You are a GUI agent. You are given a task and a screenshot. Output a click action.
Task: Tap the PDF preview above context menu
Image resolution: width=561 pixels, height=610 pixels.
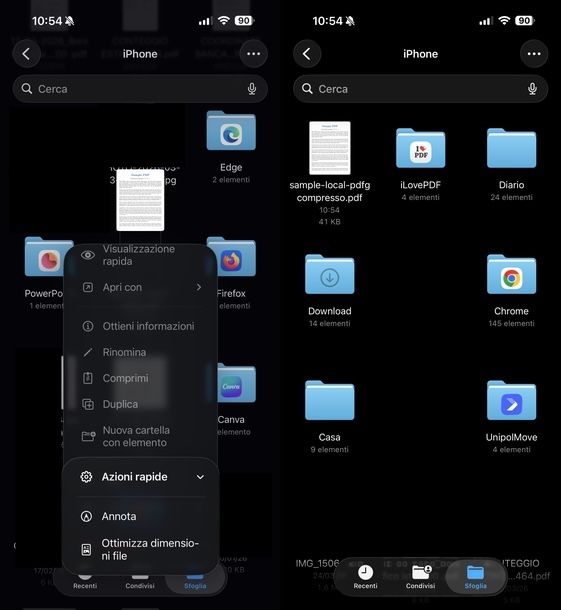(x=140, y=200)
